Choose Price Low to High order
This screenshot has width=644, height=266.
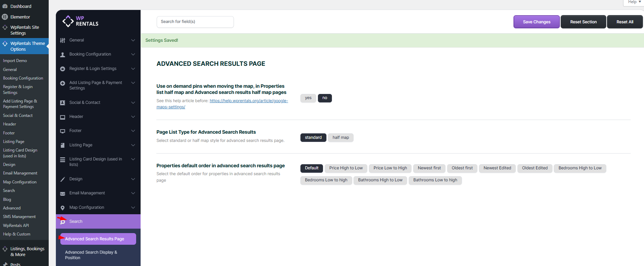(x=390, y=168)
